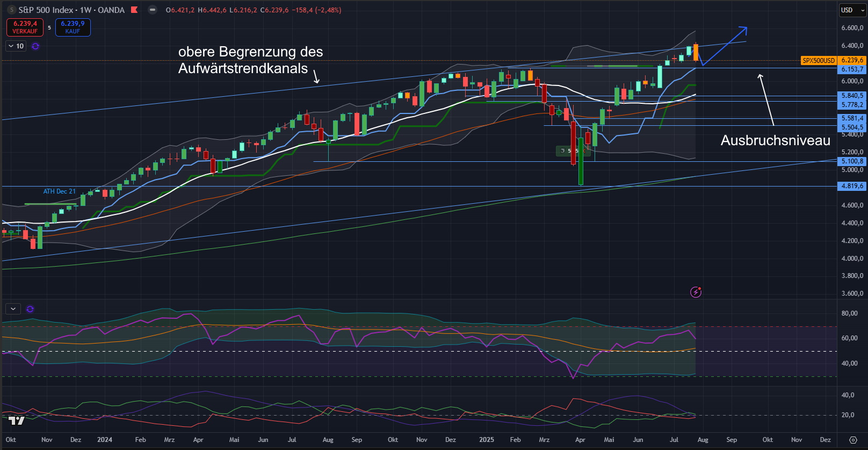Screen dimensions: 868x450
Task: Toggle the round minus button beside the flag
Action: [x=153, y=10]
